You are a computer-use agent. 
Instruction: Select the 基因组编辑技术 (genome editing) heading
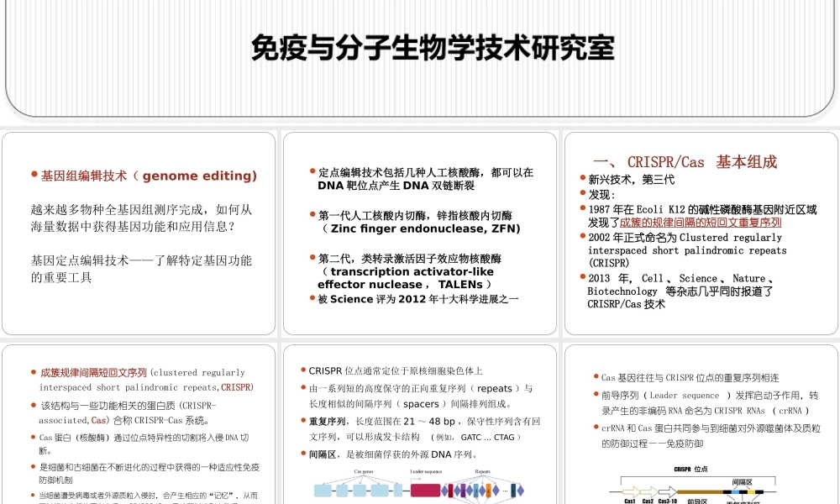click(x=149, y=176)
